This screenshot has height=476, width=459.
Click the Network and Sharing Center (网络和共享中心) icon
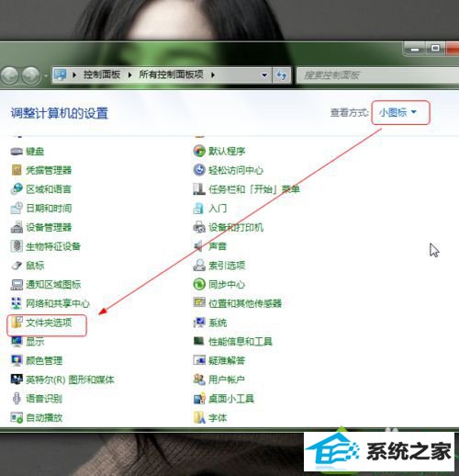[x=17, y=303]
